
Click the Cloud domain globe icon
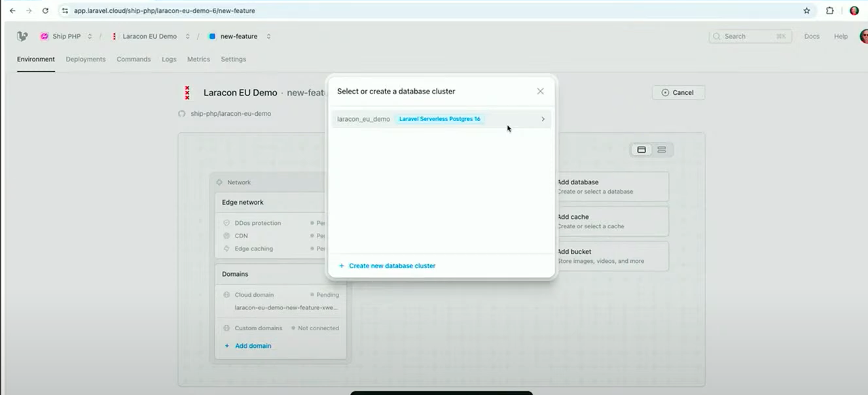coord(227,295)
